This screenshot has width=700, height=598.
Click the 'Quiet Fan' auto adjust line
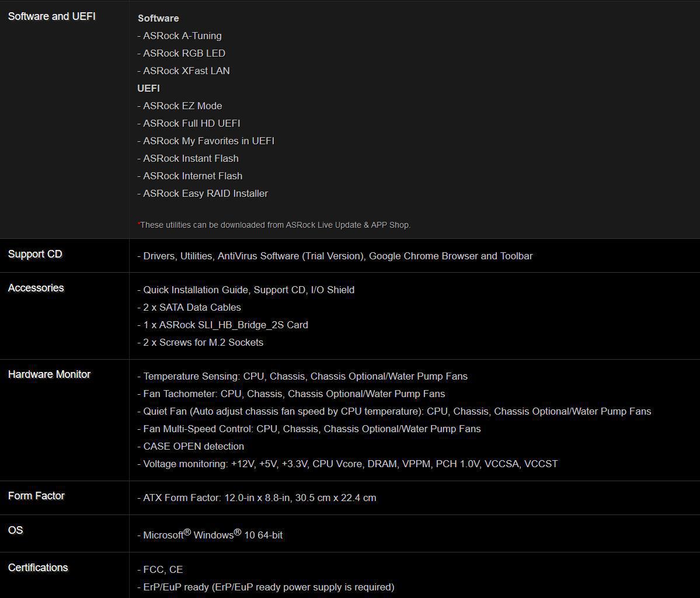[394, 411]
